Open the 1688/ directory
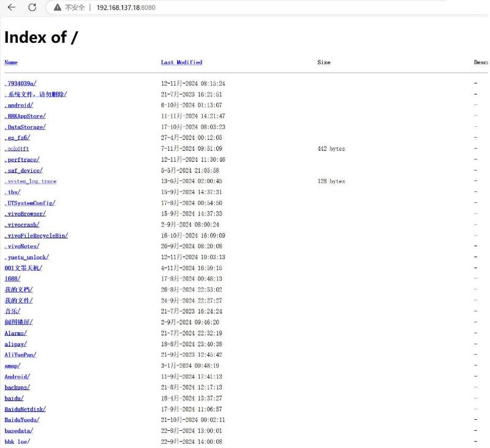Screen dimensions: 490x448 tap(12, 279)
